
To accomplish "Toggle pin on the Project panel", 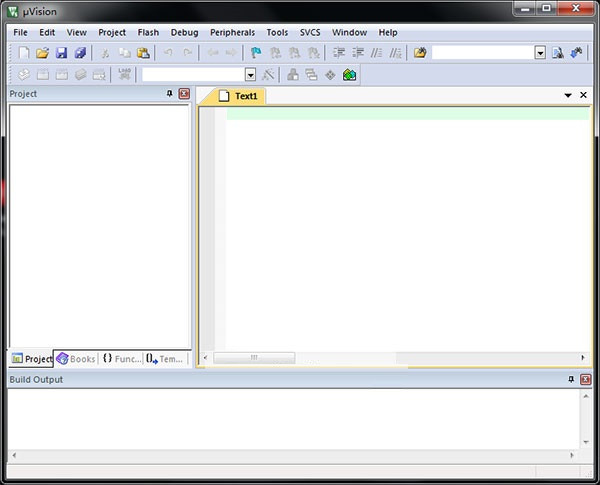I will point(169,94).
